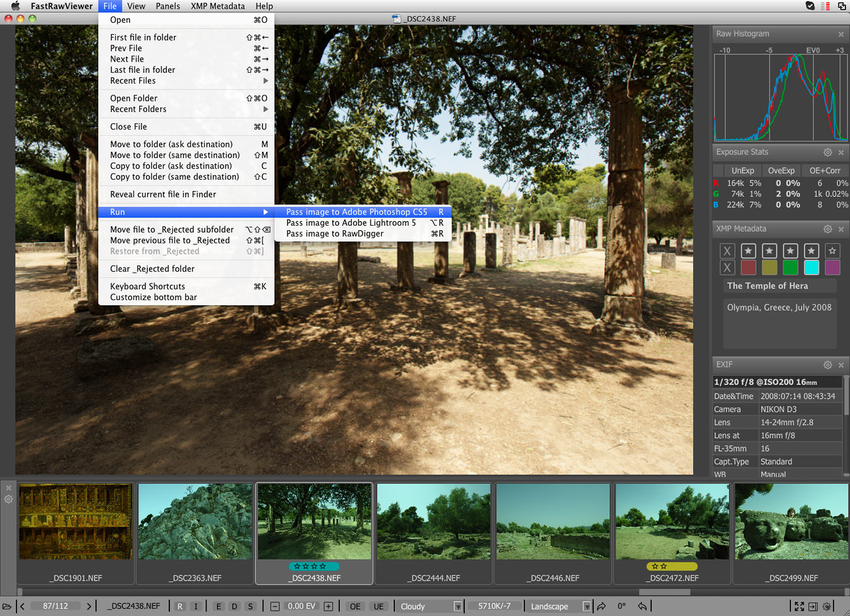This screenshot has height=616, width=850.
Task: Open the XMP Metadata panel settings gear
Action: tap(827, 229)
